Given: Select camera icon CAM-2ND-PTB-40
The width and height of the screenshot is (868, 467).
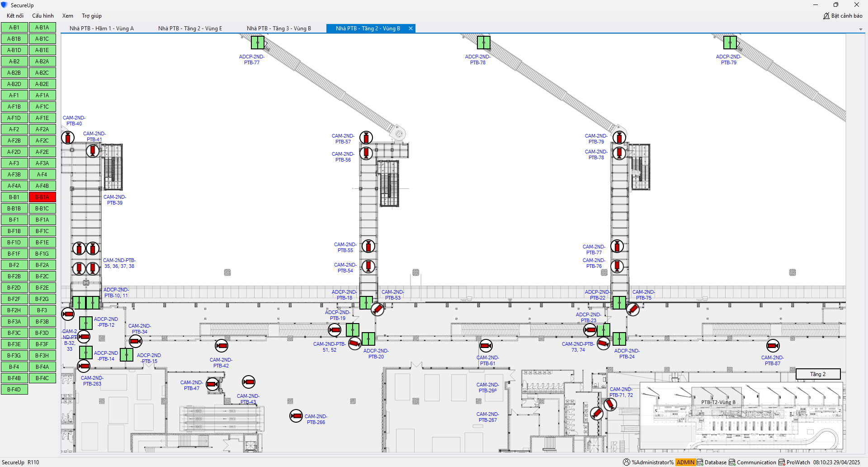Looking at the screenshot, I should (68, 138).
